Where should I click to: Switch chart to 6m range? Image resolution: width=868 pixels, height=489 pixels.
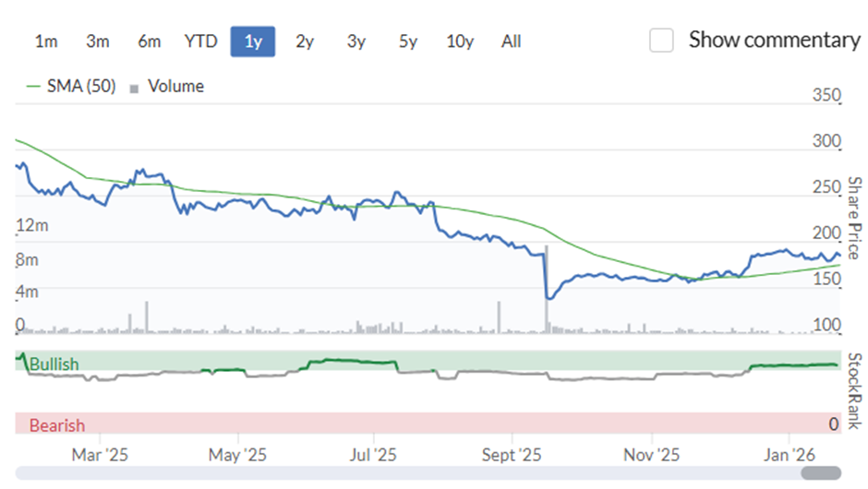point(149,42)
